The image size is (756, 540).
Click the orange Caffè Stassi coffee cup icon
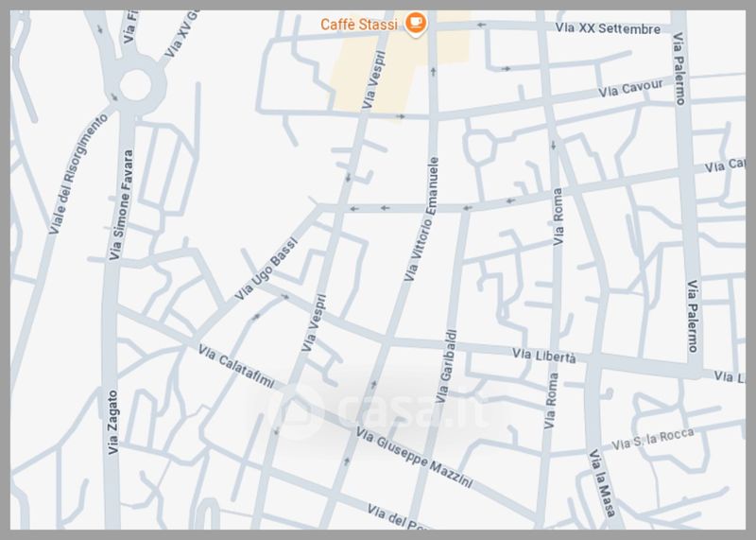[415, 23]
